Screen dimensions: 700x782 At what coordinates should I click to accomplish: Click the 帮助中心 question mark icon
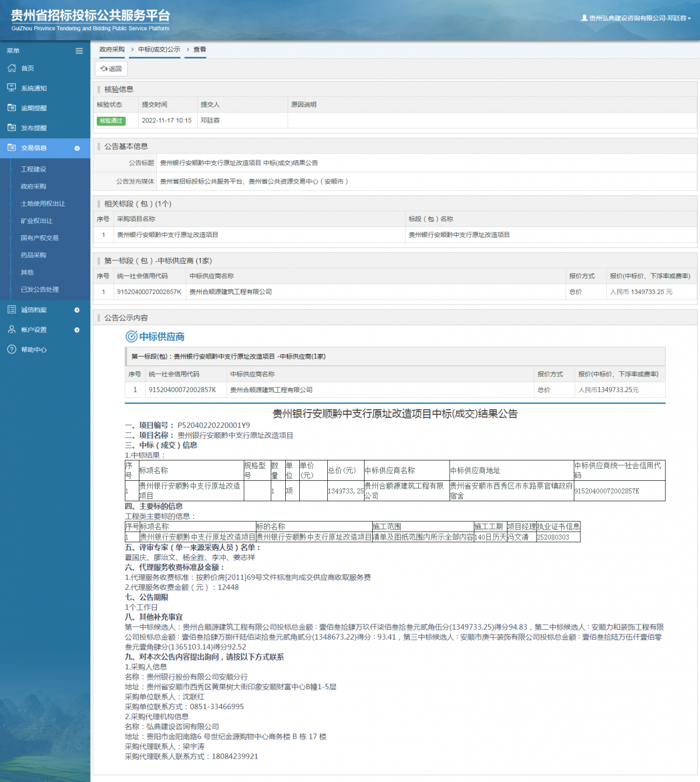coord(12,350)
